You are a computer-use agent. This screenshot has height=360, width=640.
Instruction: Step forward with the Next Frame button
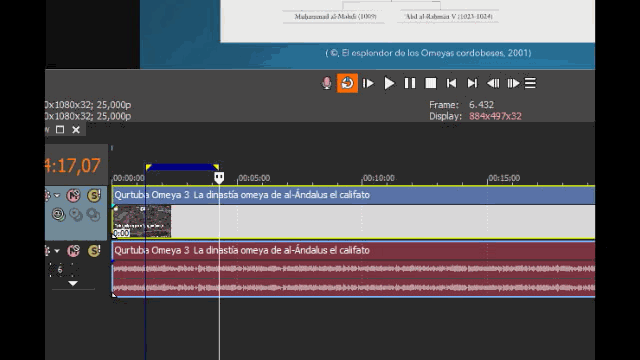(513, 83)
